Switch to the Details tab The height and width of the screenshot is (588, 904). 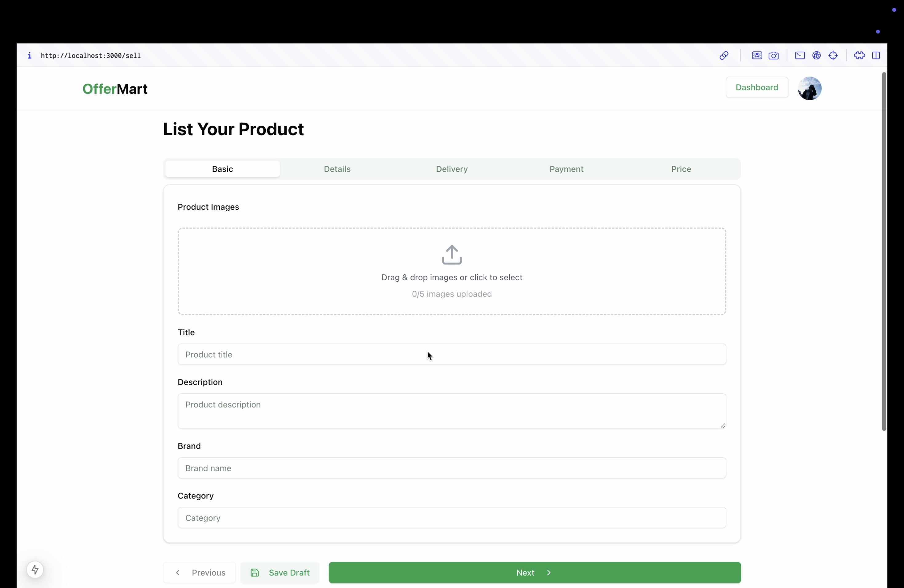click(x=337, y=169)
